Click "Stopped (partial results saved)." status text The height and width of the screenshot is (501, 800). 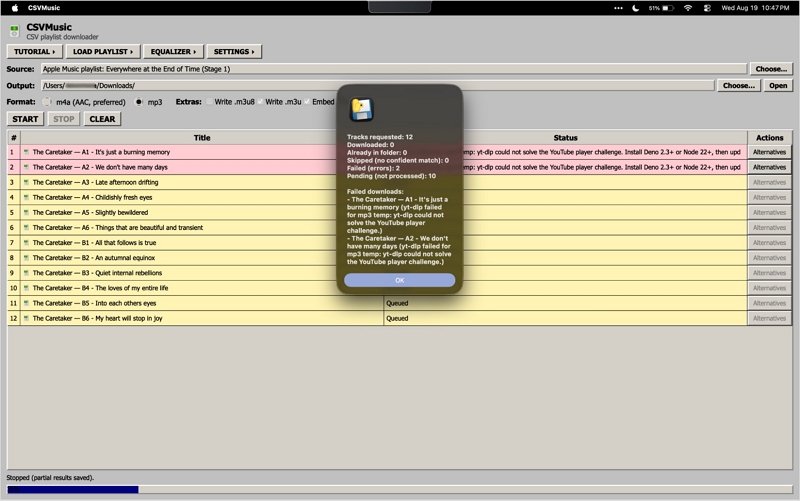(x=50, y=478)
